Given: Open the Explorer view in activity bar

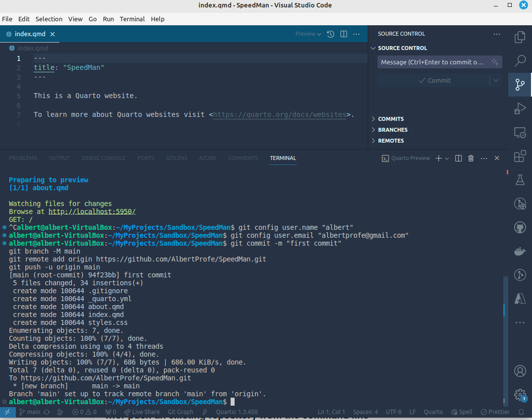Looking at the screenshot, I should (520, 37).
